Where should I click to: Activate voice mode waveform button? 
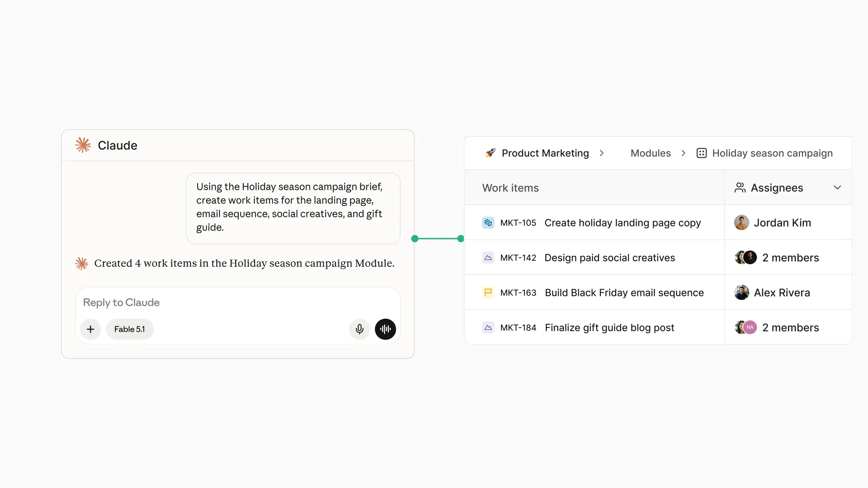(385, 329)
